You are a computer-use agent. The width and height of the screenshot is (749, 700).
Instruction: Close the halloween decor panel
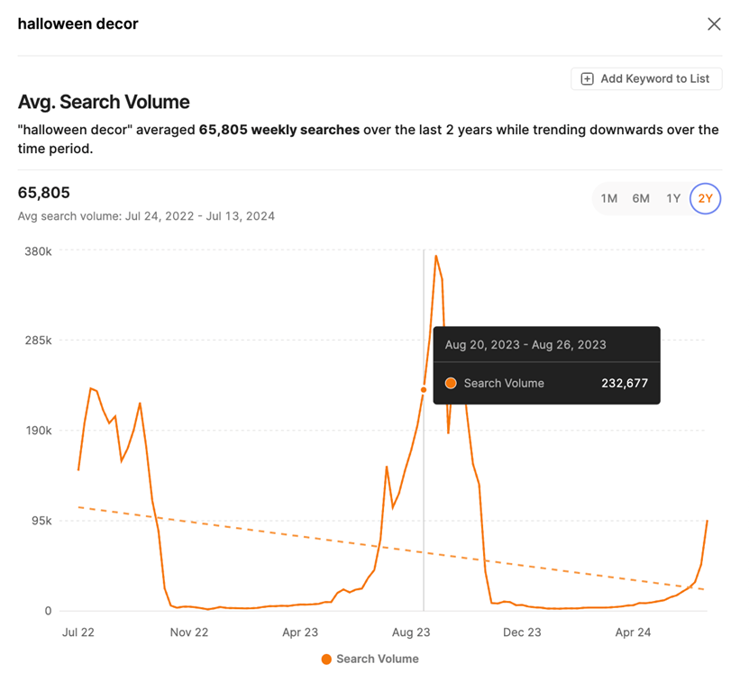pos(714,24)
